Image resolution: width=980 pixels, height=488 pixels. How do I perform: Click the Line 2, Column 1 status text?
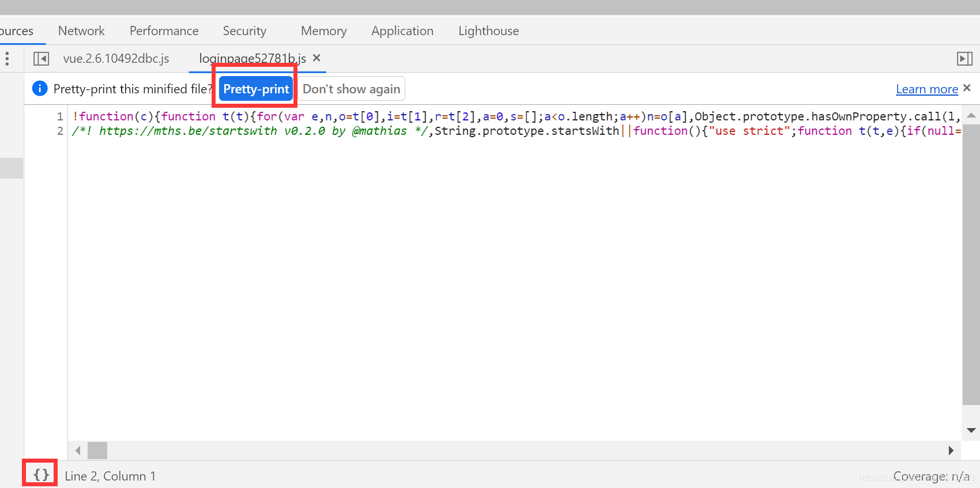[110, 476]
